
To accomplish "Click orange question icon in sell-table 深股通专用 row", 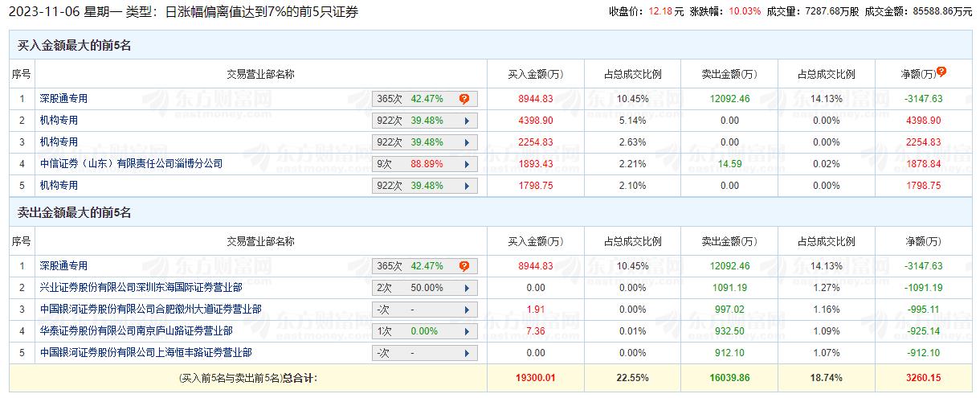I will click(464, 266).
